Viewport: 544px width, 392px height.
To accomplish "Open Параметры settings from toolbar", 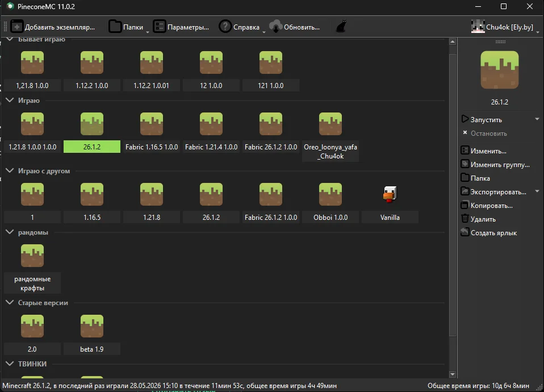I will 181,27.
